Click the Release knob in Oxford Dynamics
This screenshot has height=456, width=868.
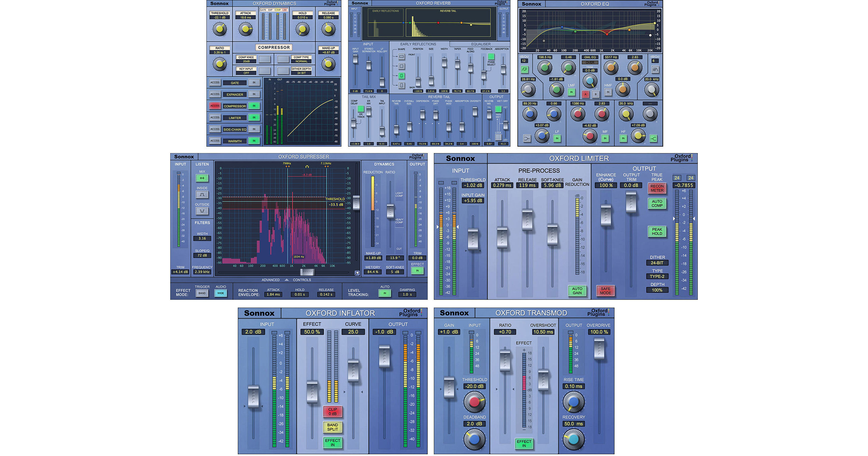[328, 29]
